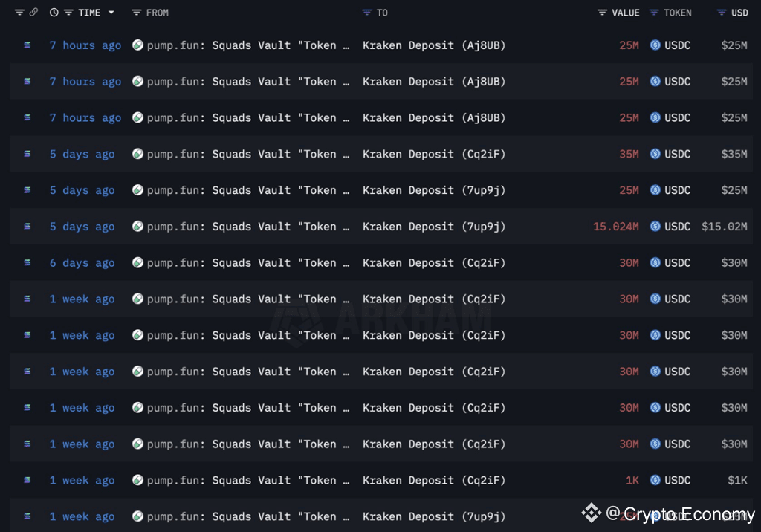Click the 35M value on the Cq2iF deposit row
Screen dimensions: 761x532
click(x=629, y=154)
